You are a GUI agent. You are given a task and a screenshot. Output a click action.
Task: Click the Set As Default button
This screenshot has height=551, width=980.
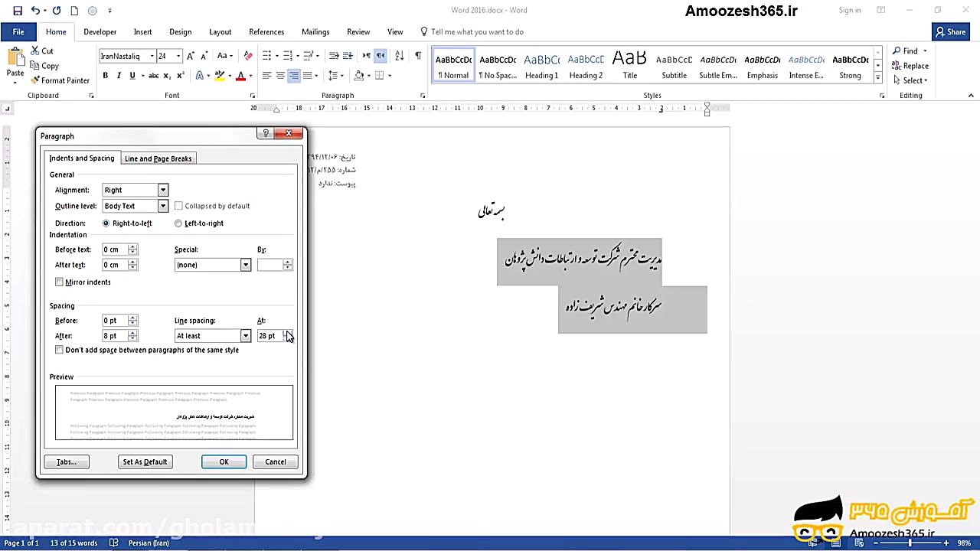pos(145,462)
